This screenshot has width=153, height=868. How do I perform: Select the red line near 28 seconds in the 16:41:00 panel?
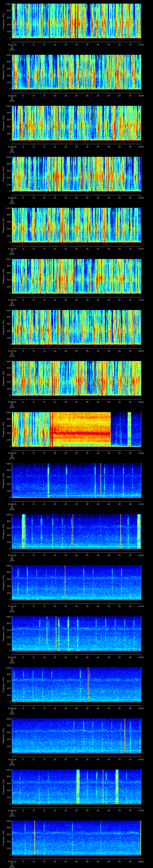click(x=73, y=531)
